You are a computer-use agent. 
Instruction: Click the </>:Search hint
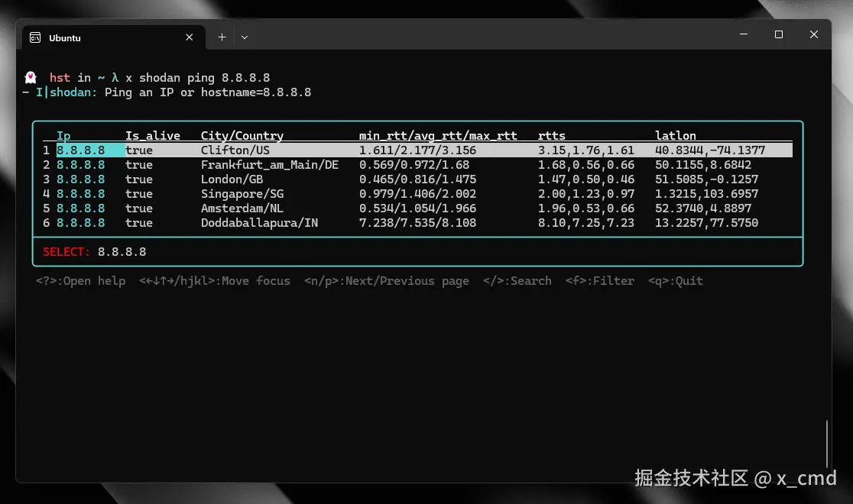tap(517, 281)
